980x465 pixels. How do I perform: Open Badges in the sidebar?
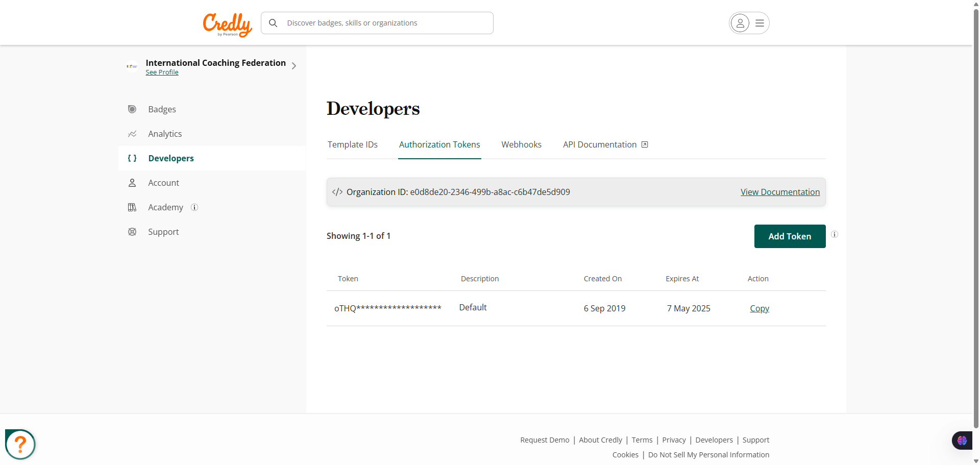coord(212,109)
